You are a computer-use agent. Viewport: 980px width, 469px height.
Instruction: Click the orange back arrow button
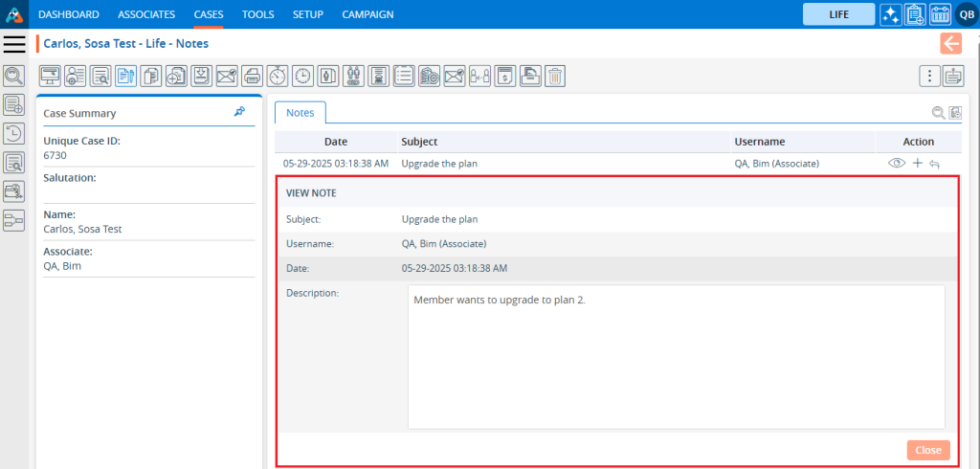950,43
